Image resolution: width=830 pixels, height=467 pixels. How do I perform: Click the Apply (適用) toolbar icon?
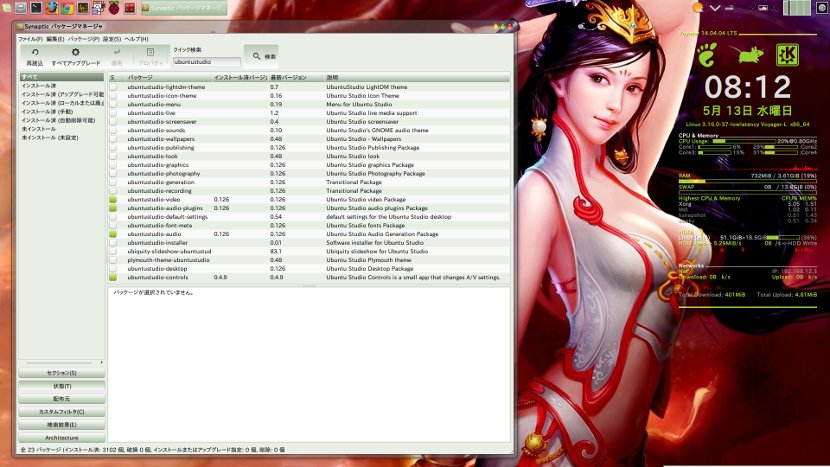tap(116, 52)
